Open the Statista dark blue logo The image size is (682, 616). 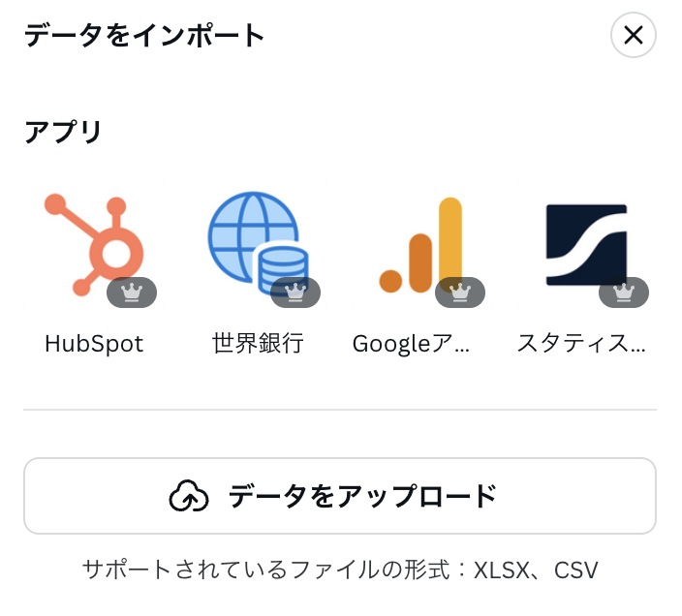click(586, 245)
